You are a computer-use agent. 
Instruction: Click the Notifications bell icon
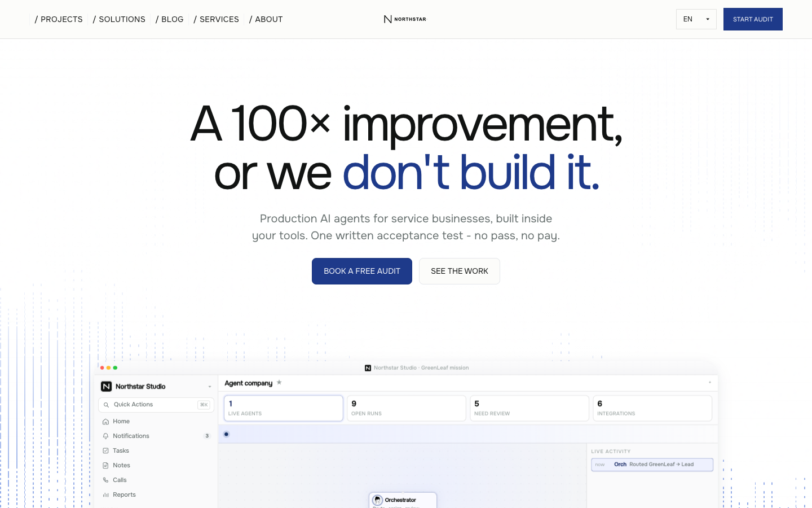[105, 436]
